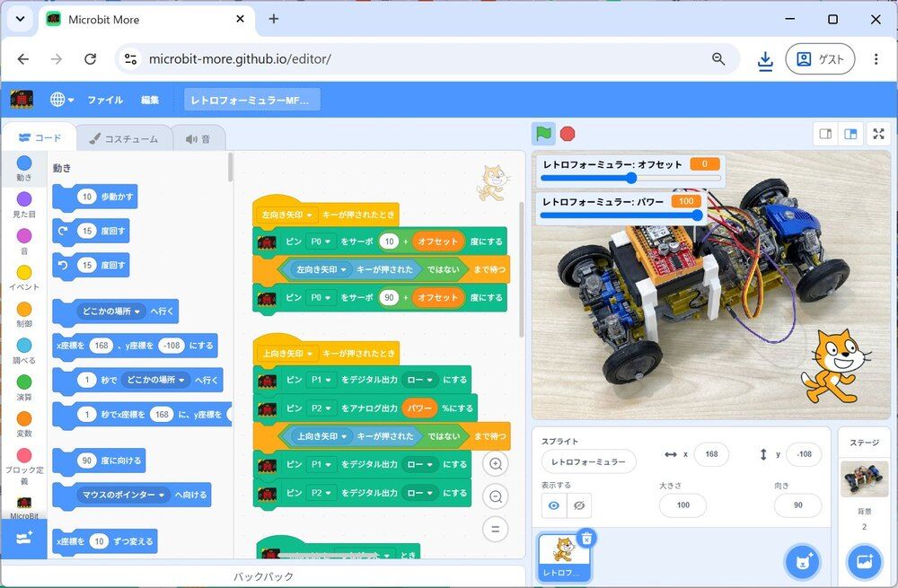The width and height of the screenshot is (898, 588).
Task: Switch to small stage layout
Action: (825, 134)
